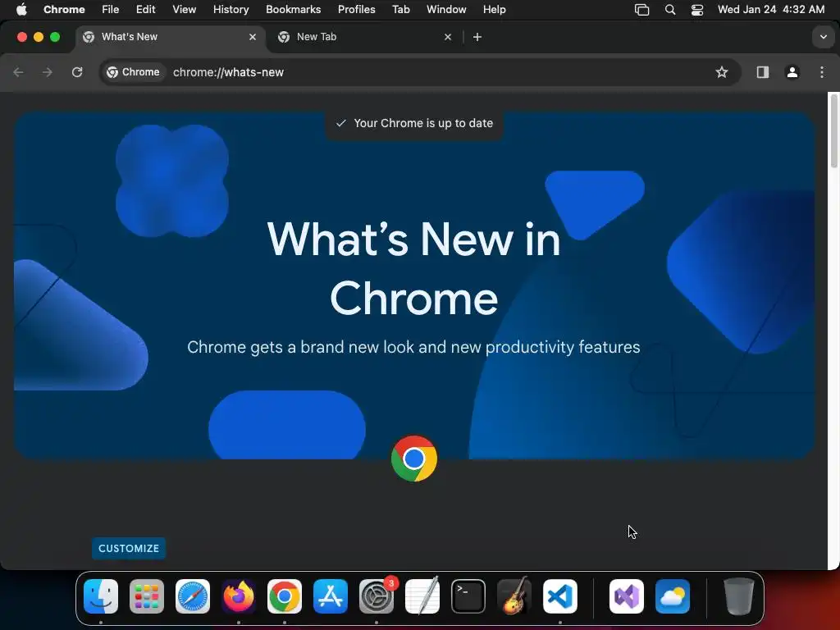Open the Trash from the dock
The image size is (840, 630).
pos(739,596)
